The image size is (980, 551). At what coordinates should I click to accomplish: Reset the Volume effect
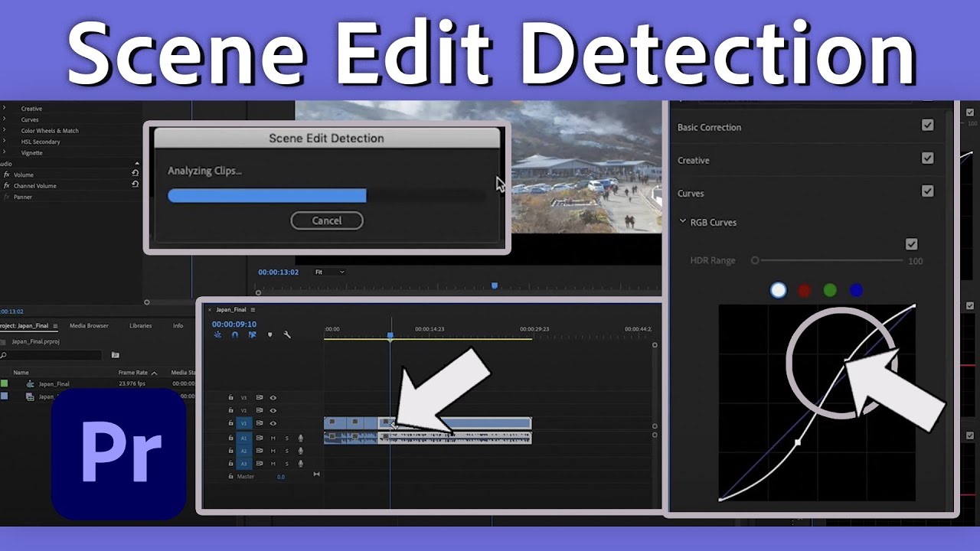point(136,174)
